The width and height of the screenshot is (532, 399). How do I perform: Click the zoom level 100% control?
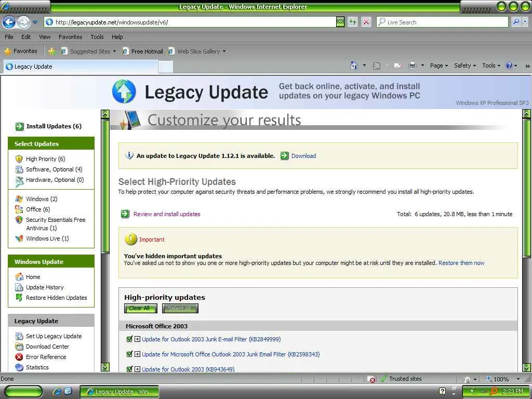[x=501, y=379]
